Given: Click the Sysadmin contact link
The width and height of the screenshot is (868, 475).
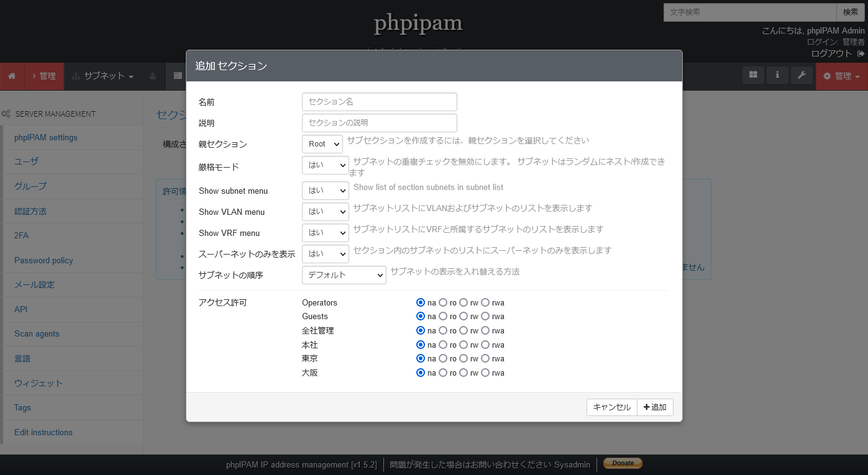Looking at the screenshot, I should (572, 464).
